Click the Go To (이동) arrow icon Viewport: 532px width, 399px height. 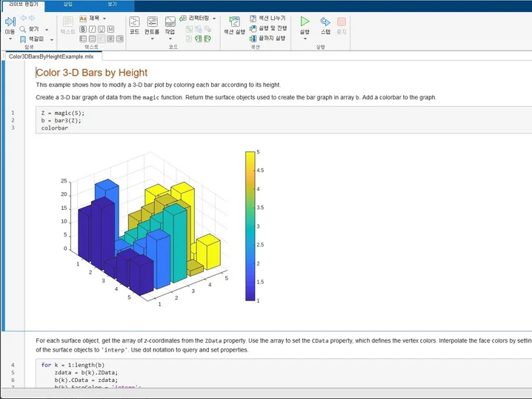(10, 22)
